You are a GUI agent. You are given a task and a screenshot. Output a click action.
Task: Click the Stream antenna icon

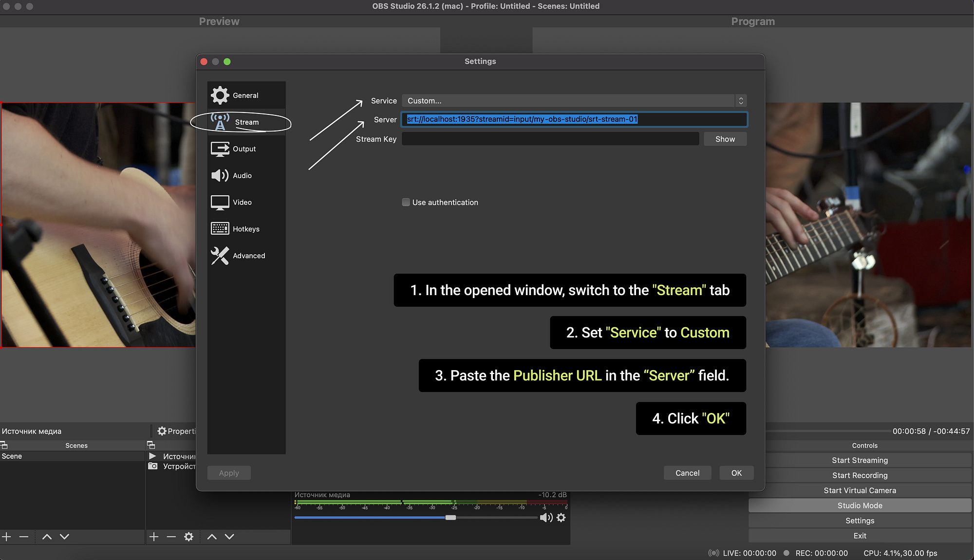220,122
